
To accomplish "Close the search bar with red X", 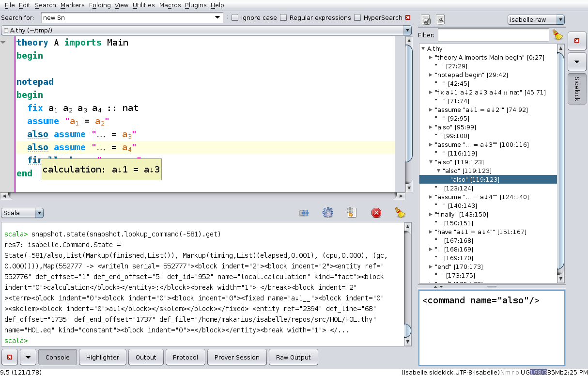I will (x=408, y=17).
